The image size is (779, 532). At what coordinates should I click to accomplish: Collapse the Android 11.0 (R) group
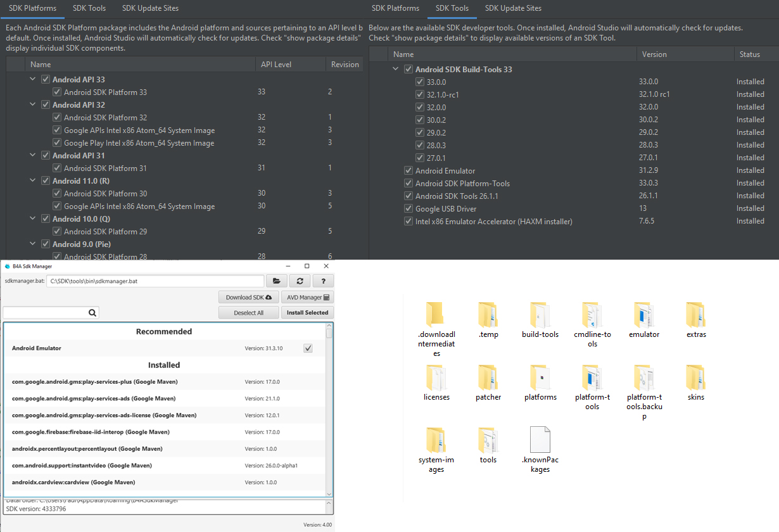[x=33, y=180]
